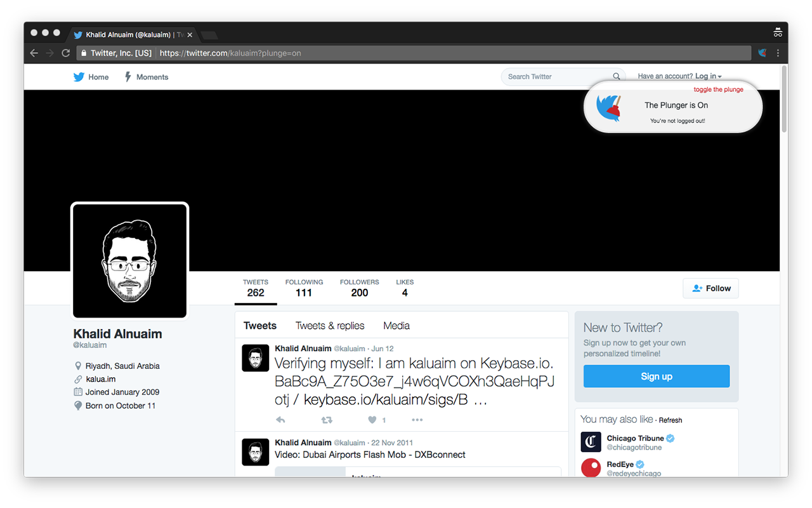Click the Plunger bird logo in popup

point(609,108)
